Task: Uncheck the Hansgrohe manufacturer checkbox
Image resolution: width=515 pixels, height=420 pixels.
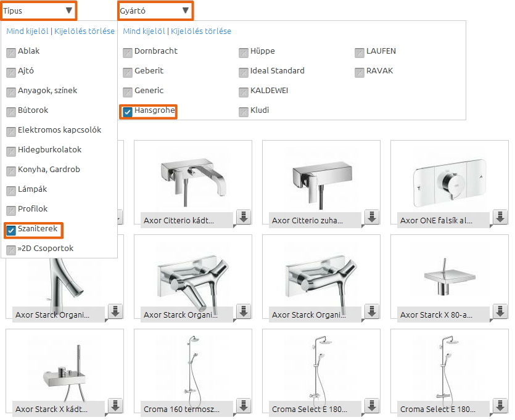Action: [128, 112]
